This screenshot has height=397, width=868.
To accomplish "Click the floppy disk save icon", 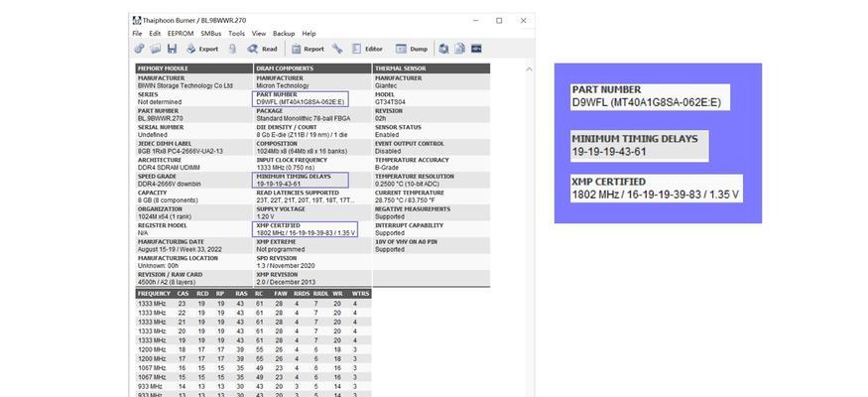I will pyautogui.click(x=173, y=49).
